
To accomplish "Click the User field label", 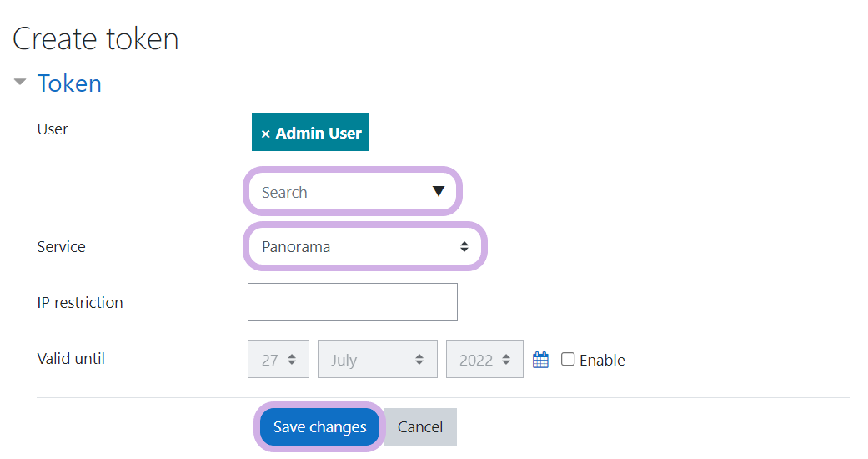I will [x=53, y=129].
